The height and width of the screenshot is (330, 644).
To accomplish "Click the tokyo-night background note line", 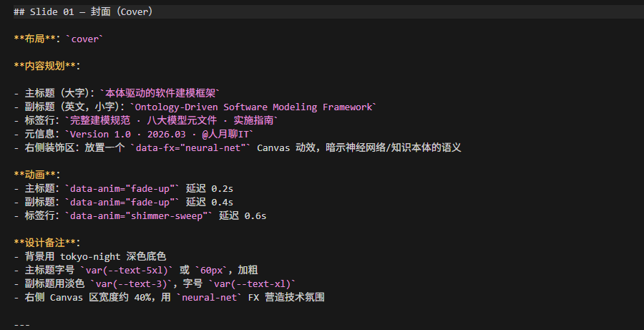I will (89, 257).
